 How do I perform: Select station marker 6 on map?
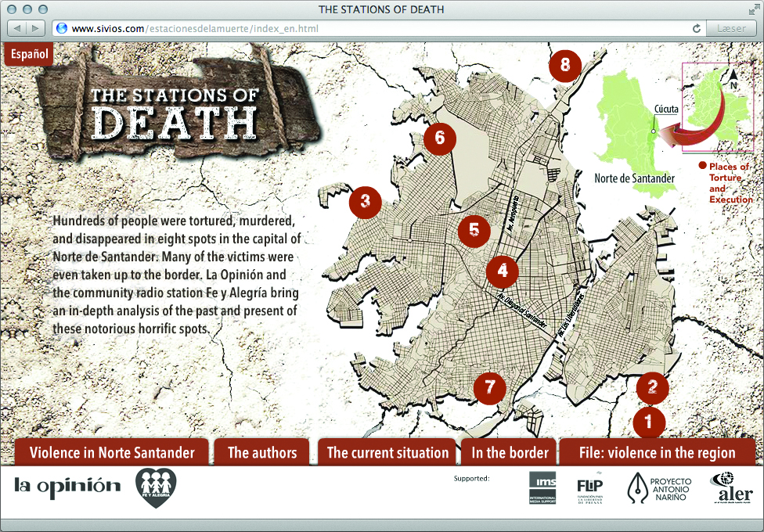(439, 138)
